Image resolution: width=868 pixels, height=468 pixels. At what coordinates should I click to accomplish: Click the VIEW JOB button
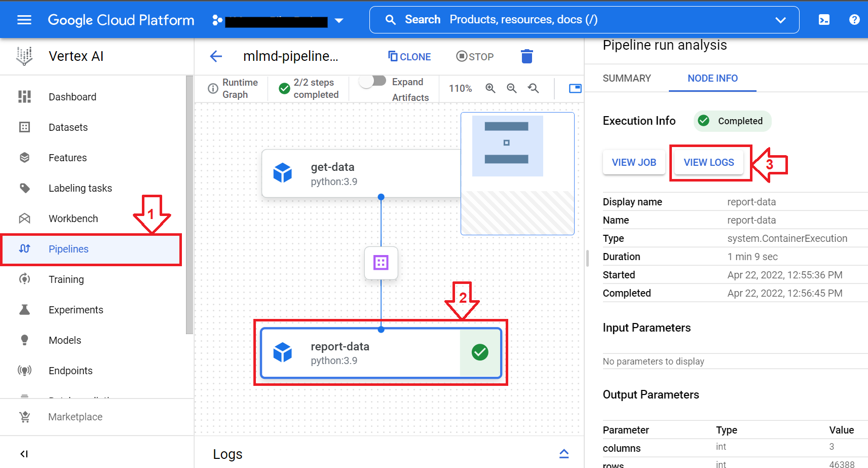[634, 162]
